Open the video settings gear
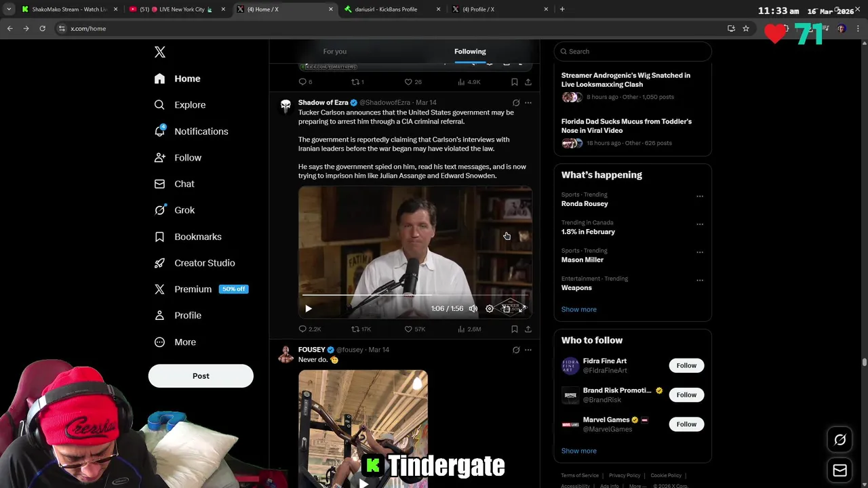868x488 pixels. coord(490,309)
